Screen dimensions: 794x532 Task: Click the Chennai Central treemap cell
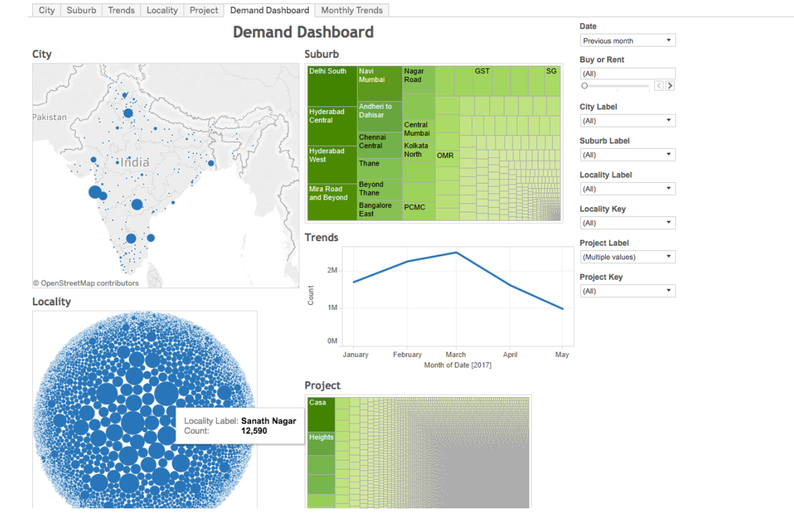click(380, 145)
